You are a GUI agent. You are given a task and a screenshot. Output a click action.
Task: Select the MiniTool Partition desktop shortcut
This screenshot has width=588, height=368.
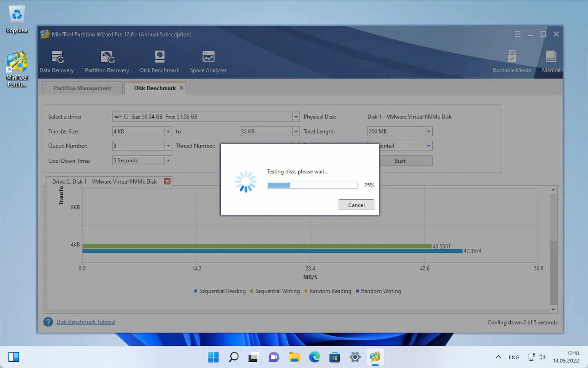(17, 69)
